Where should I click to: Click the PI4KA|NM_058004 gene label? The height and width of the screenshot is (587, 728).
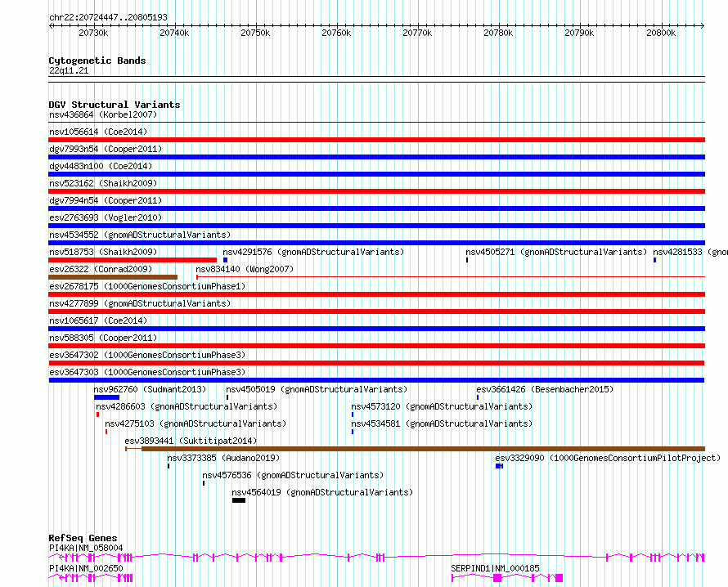coord(86,548)
